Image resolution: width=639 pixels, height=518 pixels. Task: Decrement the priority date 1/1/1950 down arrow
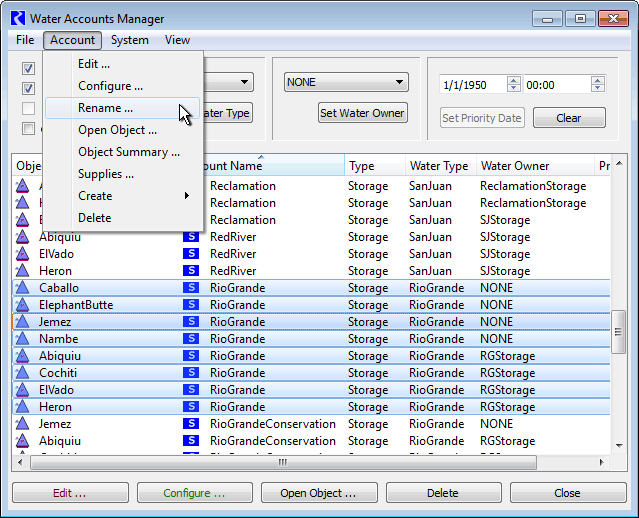click(x=513, y=88)
